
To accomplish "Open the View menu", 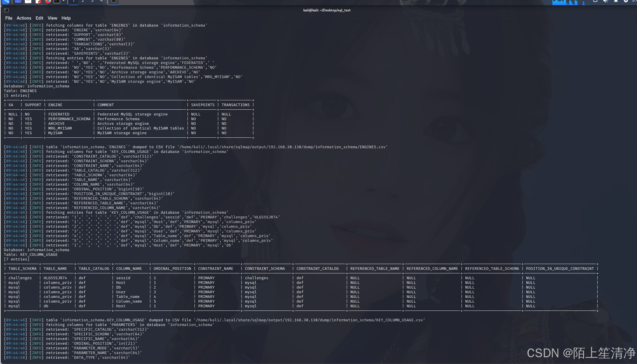I will 52,18.
